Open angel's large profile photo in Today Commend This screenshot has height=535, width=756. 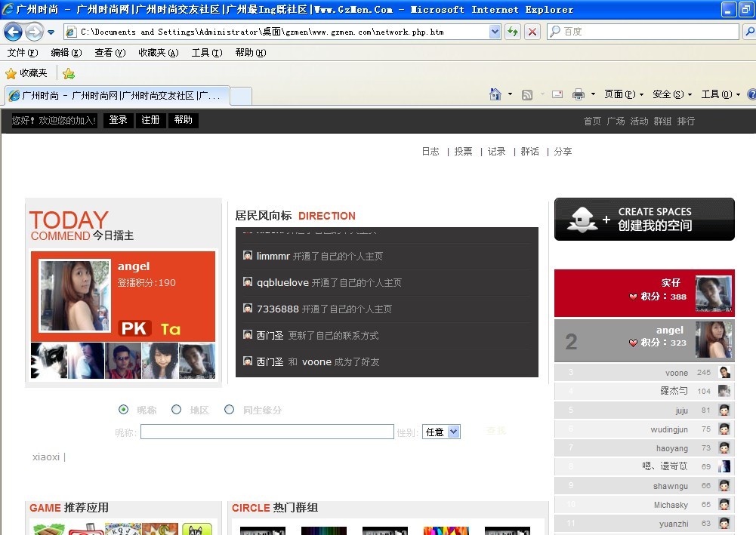click(75, 295)
